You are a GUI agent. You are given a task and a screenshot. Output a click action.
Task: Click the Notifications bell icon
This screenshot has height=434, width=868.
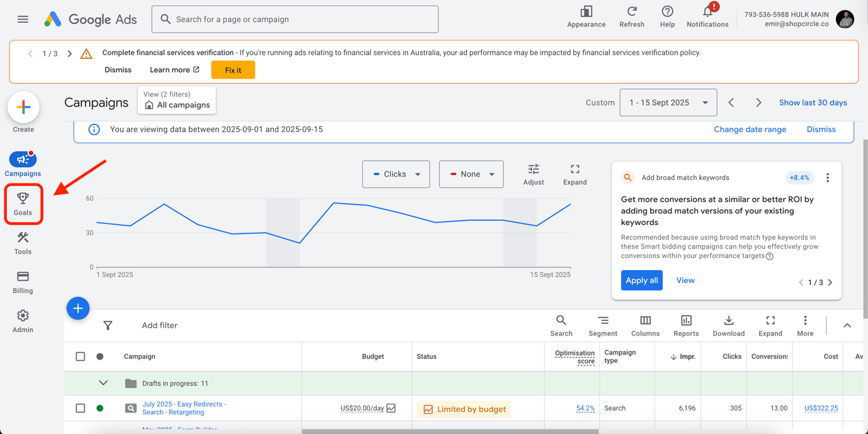point(707,13)
